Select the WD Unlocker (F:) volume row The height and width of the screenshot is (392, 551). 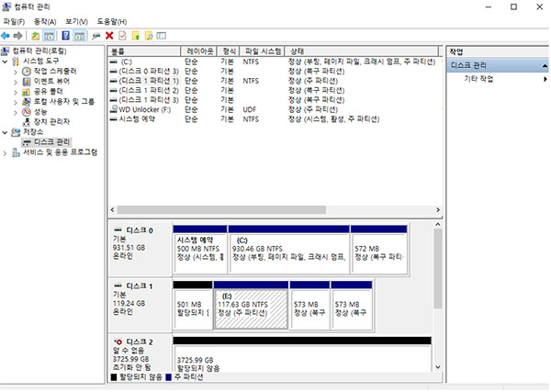(x=274, y=109)
